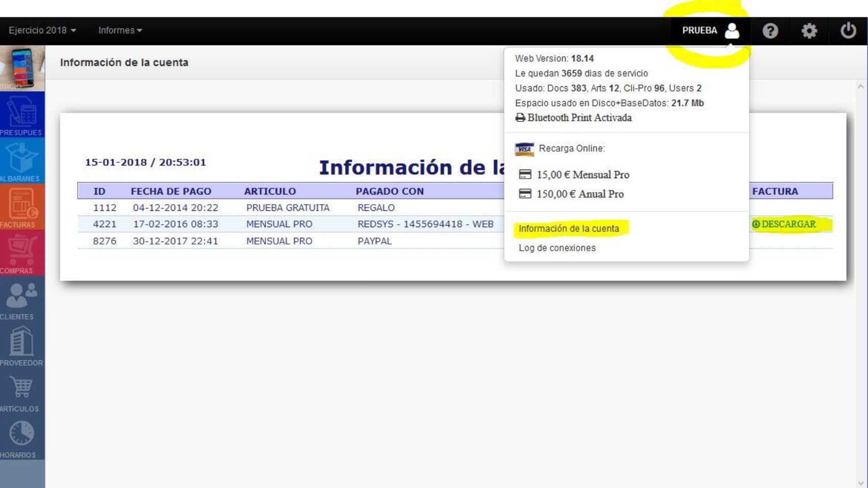
Task: Open Artículos in the sidebar
Action: click(x=22, y=391)
